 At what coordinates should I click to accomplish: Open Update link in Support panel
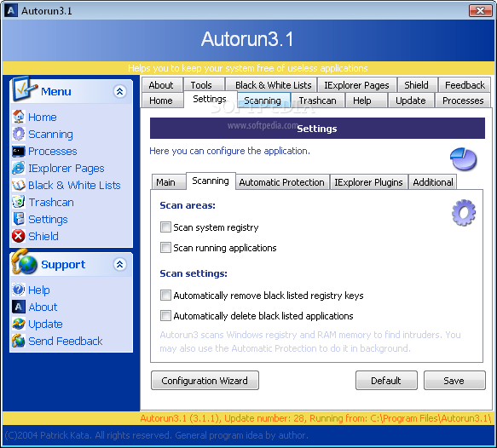[x=45, y=325]
